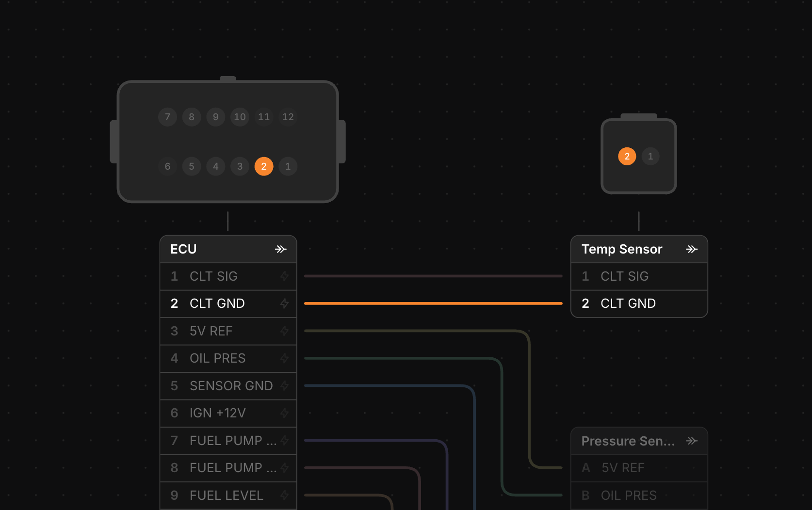Select the orange CLT GND wire
This screenshot has width=812, height=510.
(x=433, y=303)
